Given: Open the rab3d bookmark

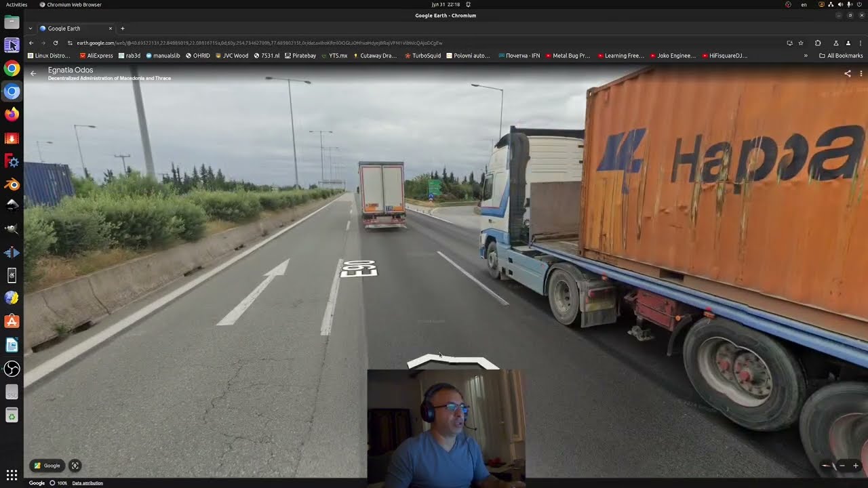Looking at the screenshot, I should tap(129, 56).
